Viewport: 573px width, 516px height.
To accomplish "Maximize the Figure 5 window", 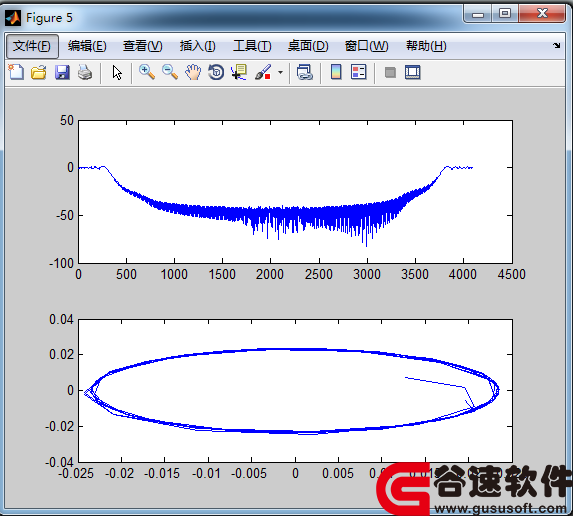I will [505, 14].
